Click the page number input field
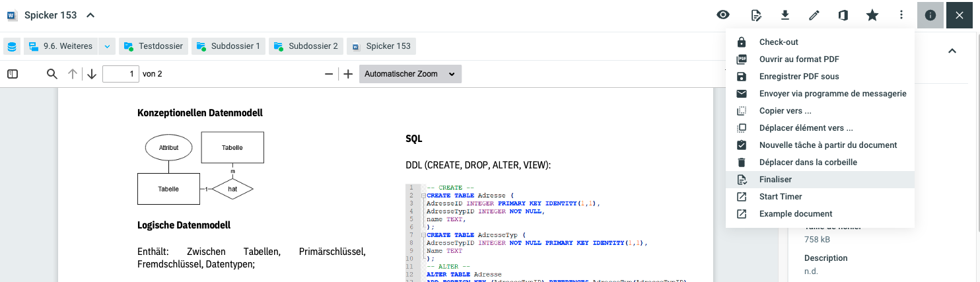980x282 pixels. point(121,74)
